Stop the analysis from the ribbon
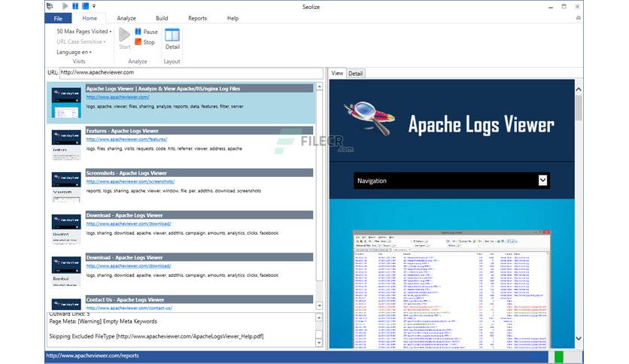Viewport: 629px width, 364px height. coord(144,42)
